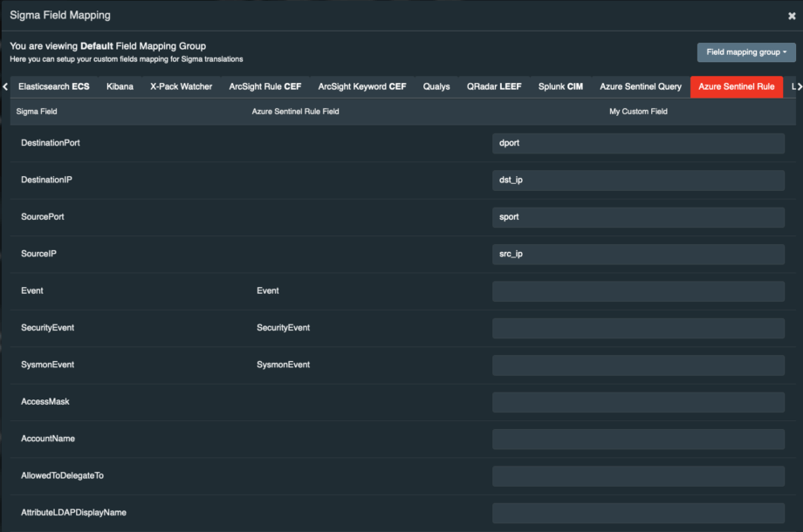Select the Event Sigma field label
Viewport: 803px width, 532px height.
click(31, 290)
